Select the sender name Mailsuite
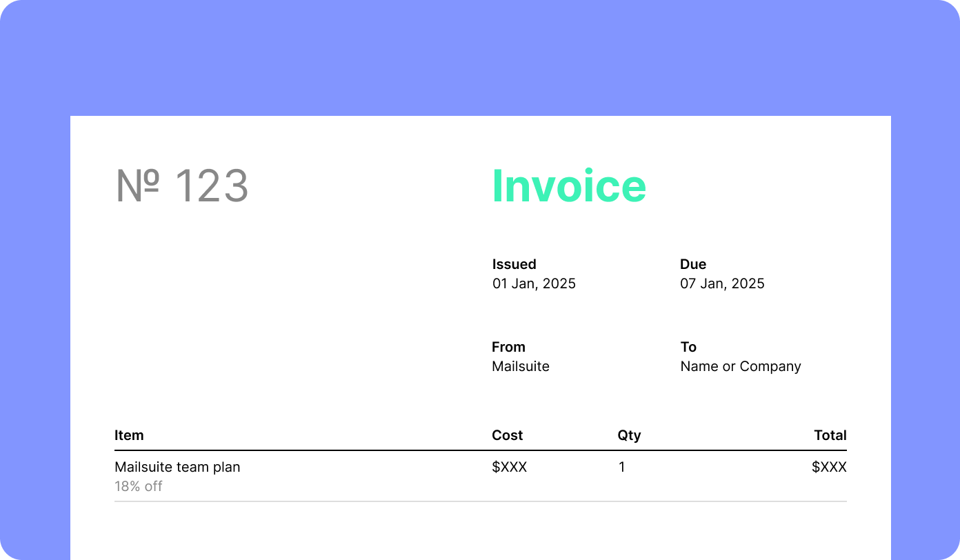Image resolution: width=960 pixels, height=560 pixels. tap(520, 366)
